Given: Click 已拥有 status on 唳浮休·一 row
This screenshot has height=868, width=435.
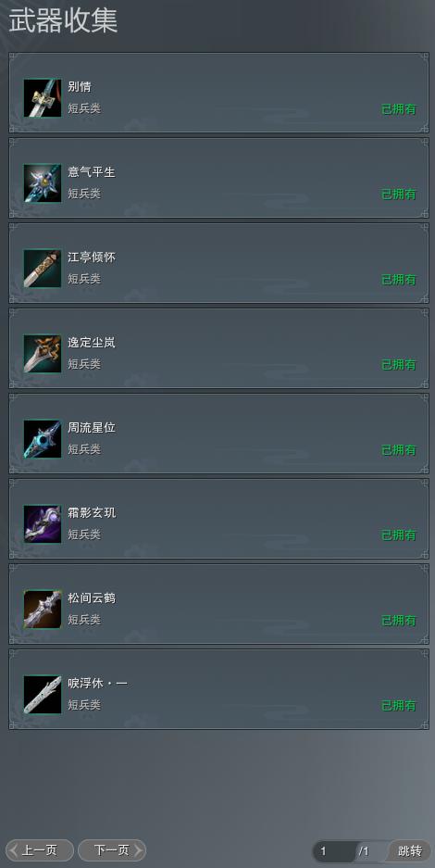Looking at the screenshot, I should (x=399, y=706).
